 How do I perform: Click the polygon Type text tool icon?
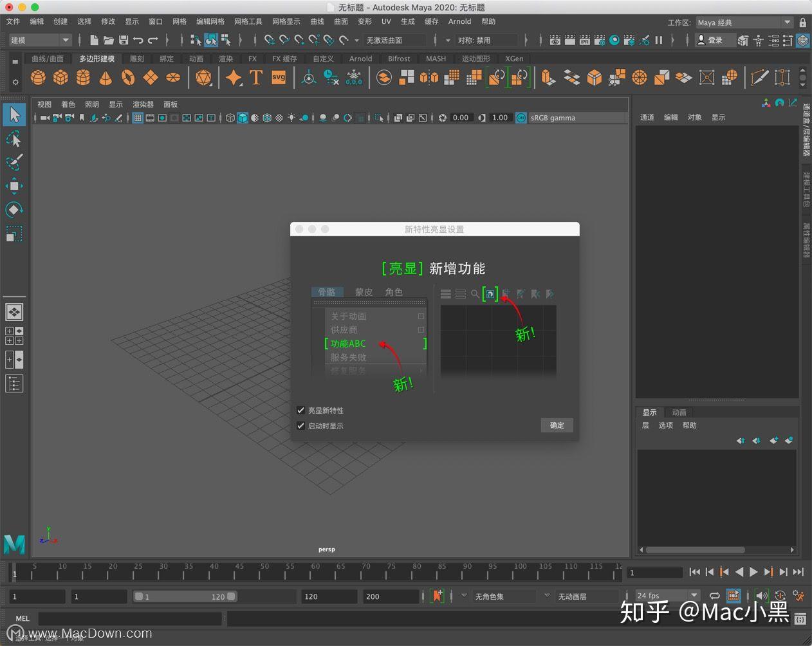(x=256, y=78)
